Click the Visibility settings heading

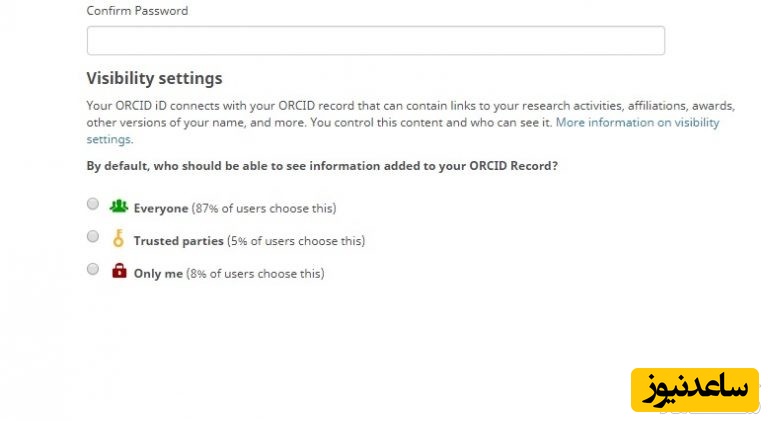(x=154, y=78)
